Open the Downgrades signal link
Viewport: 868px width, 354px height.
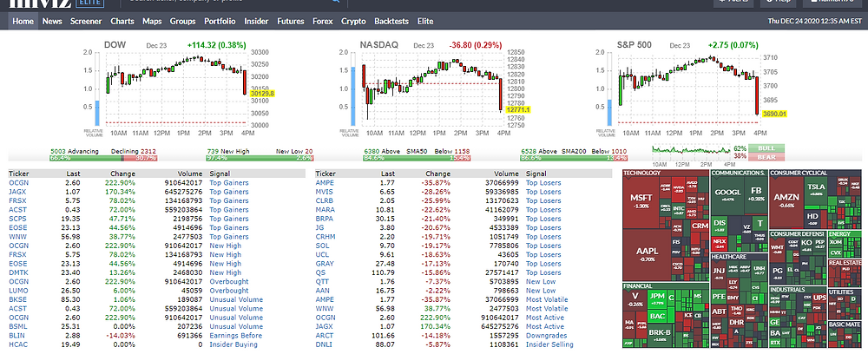pos(545,335)
